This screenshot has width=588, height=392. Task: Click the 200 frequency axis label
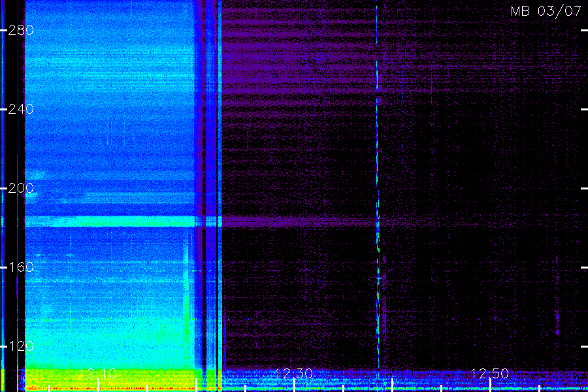(x=21, y=188)
